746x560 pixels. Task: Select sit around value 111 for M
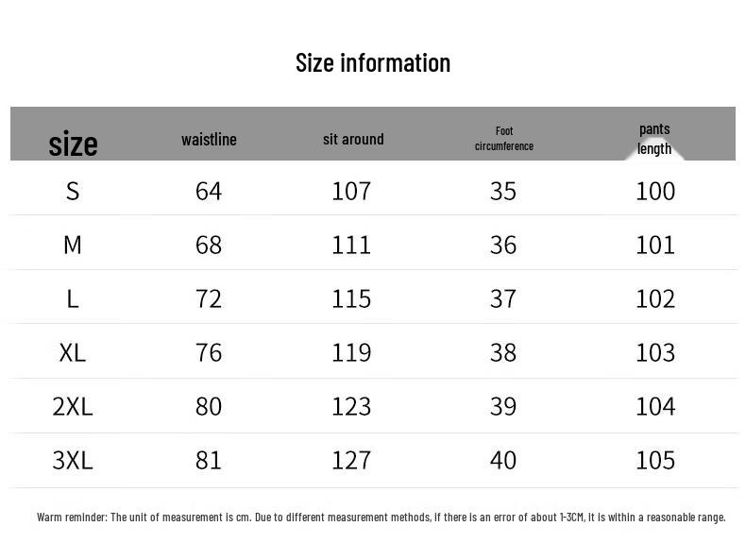coord(351,245)
